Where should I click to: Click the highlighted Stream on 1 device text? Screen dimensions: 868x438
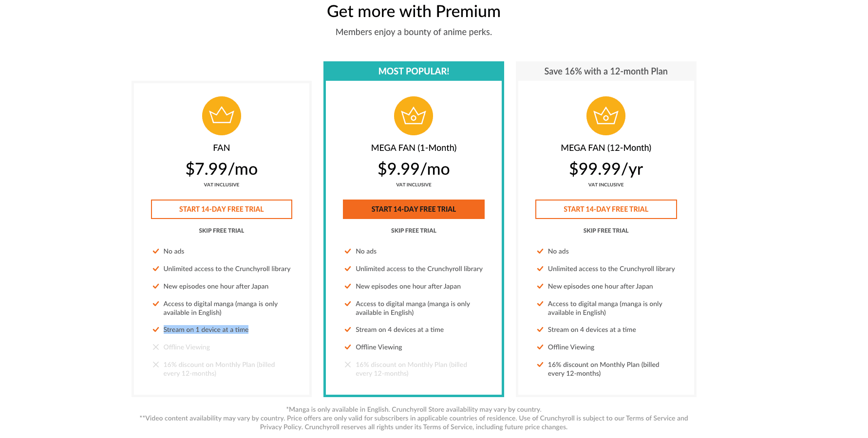point(206,329)
